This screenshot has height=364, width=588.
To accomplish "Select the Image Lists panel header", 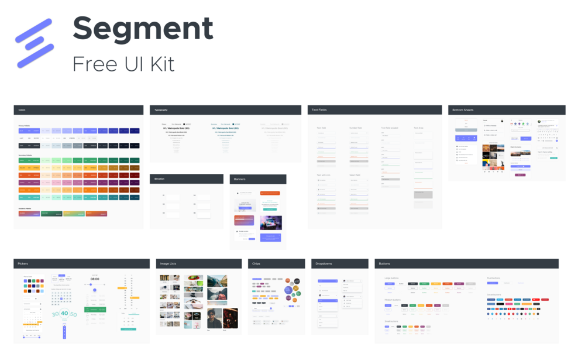I will [x=199, y=263].
